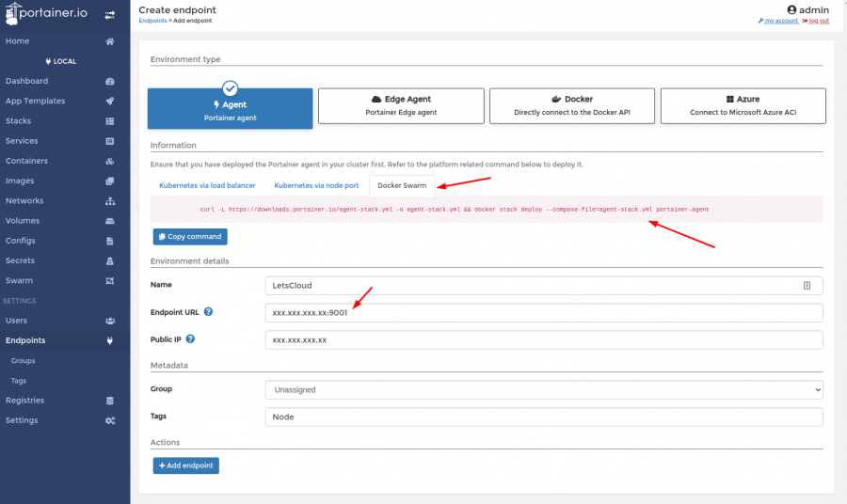The width and height of the screenshot is (847, 504).
Task: Click the Home house icon
Action: pos(110,41)
